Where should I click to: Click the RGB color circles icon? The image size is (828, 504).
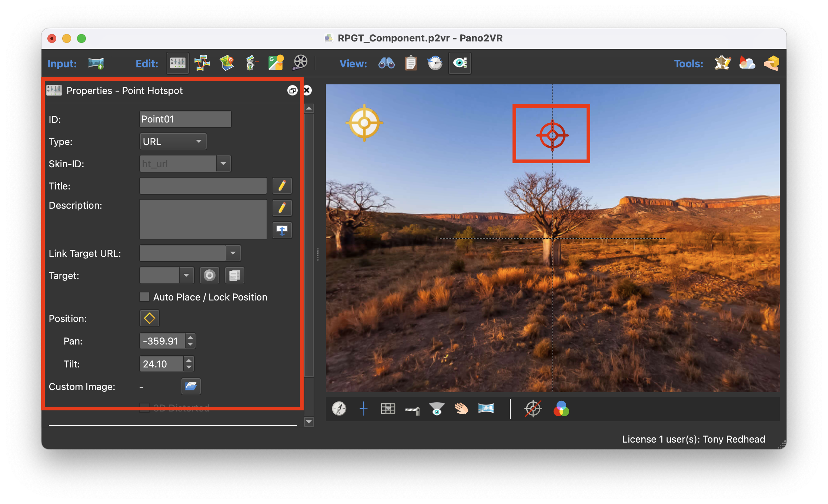tap(561, 409)
